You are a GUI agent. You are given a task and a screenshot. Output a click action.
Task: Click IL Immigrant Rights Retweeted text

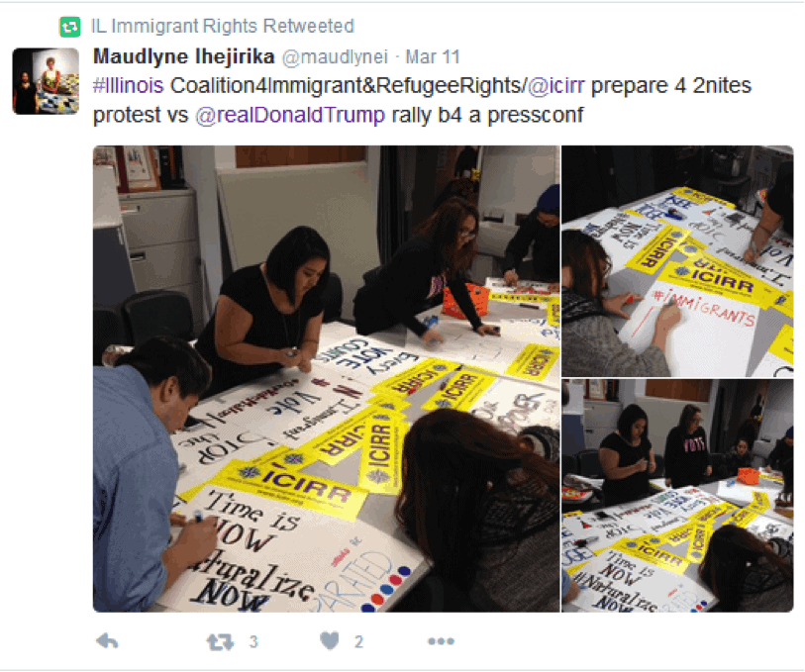223,26
